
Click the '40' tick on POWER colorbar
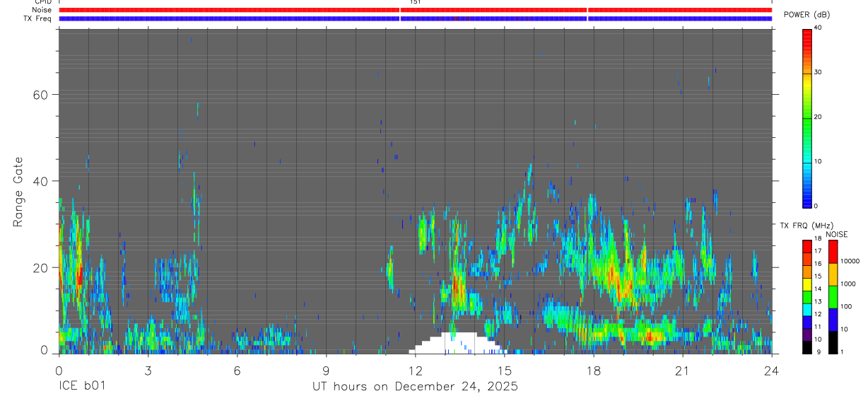818,28
